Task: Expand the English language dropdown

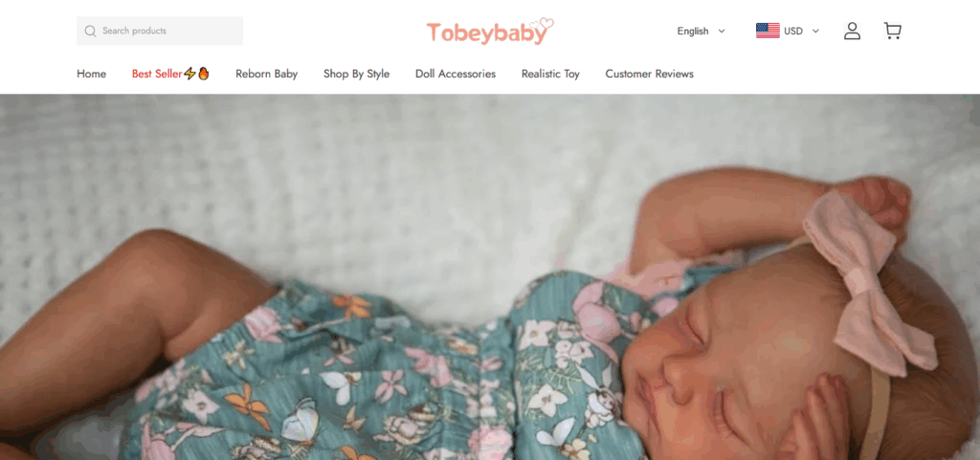Action: point(702,32)
